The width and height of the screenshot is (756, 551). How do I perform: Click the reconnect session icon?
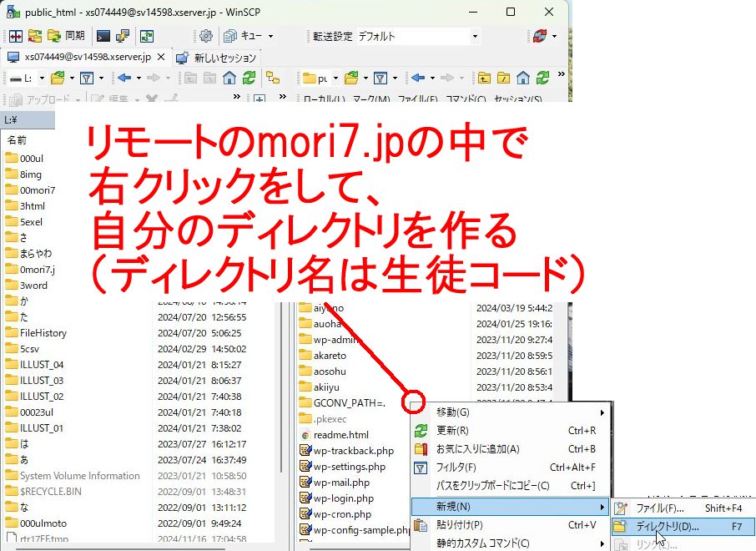540,36
